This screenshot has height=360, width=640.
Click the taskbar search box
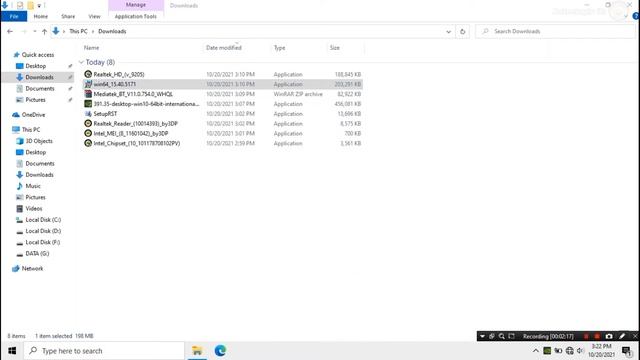(x=104, y=351)
